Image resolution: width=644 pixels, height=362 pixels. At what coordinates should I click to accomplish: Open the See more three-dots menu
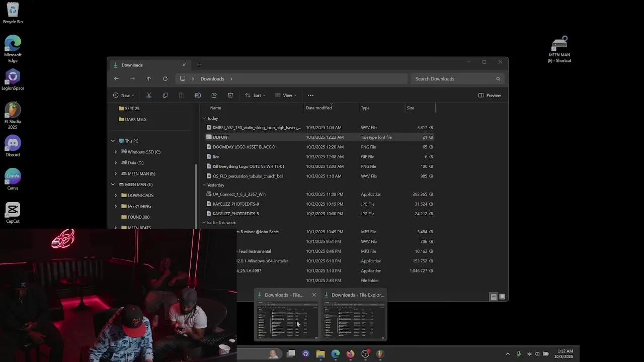pyautogui.click(x=310, y=96)
